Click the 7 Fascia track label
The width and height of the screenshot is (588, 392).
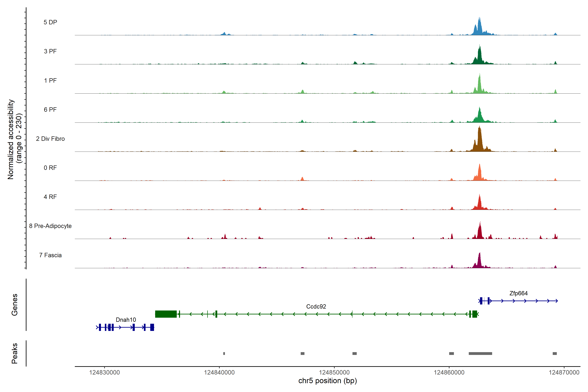pos(50,255)
